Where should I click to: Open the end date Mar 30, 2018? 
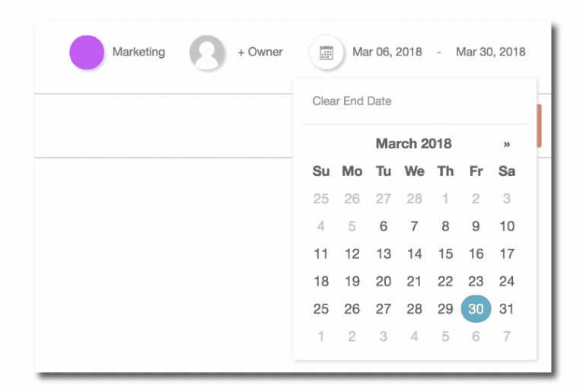(x=490, y=53)
